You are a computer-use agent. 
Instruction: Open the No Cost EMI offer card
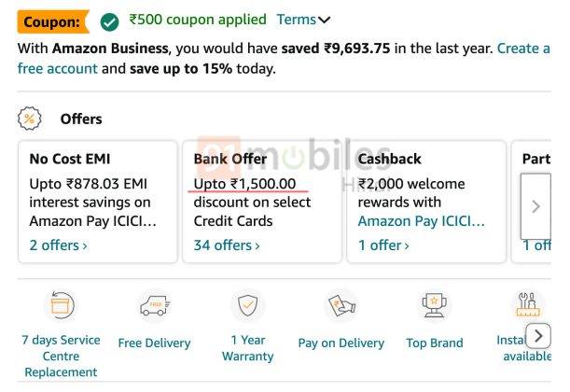(x=98, y=202)
